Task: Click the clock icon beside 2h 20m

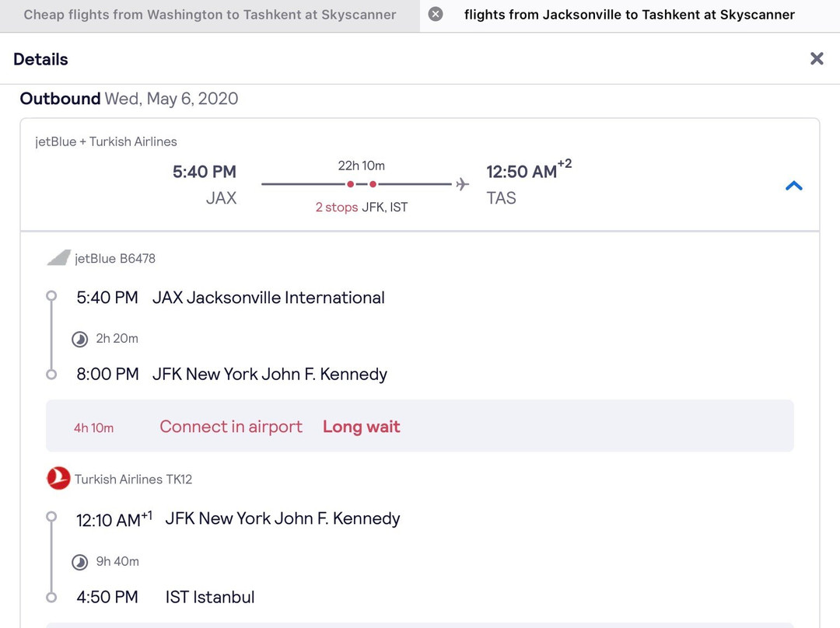Action: [79, 339]
